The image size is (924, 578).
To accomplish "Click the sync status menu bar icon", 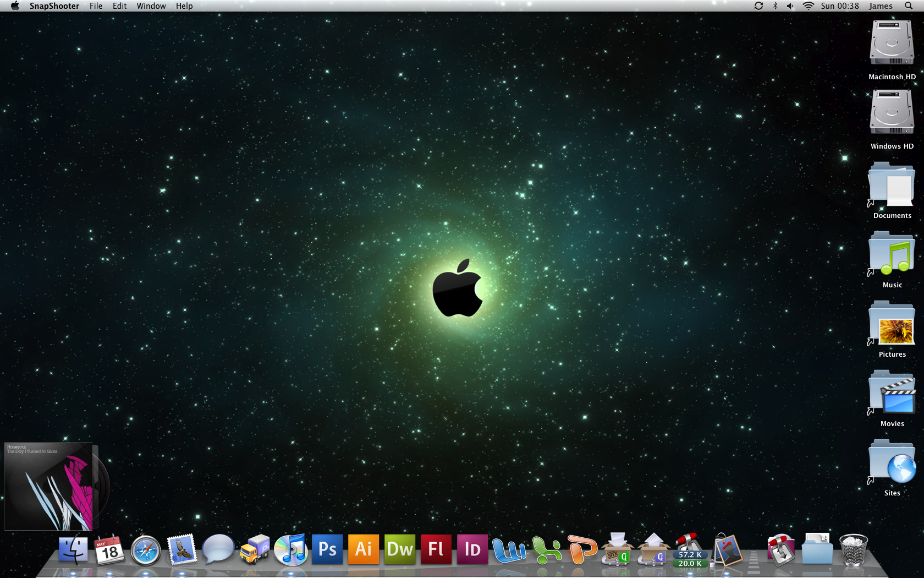I will pos(758,6).
